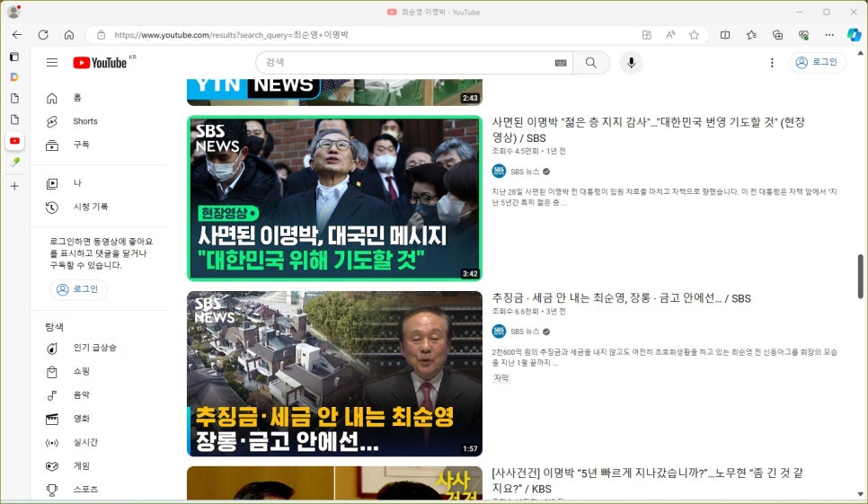
Task: Open the YouTube guide hamburger menu
Action: [x=52, y=63]
